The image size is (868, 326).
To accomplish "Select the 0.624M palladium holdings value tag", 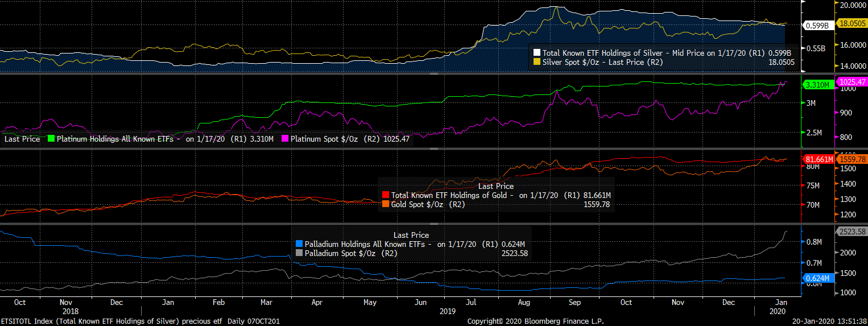I will point(818,278).
